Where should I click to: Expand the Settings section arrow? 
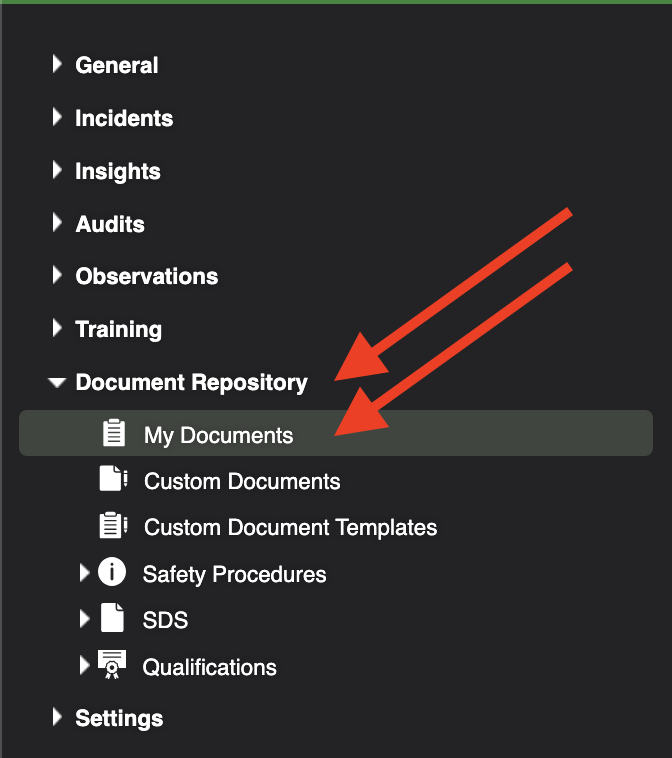(x=57, y=717)
